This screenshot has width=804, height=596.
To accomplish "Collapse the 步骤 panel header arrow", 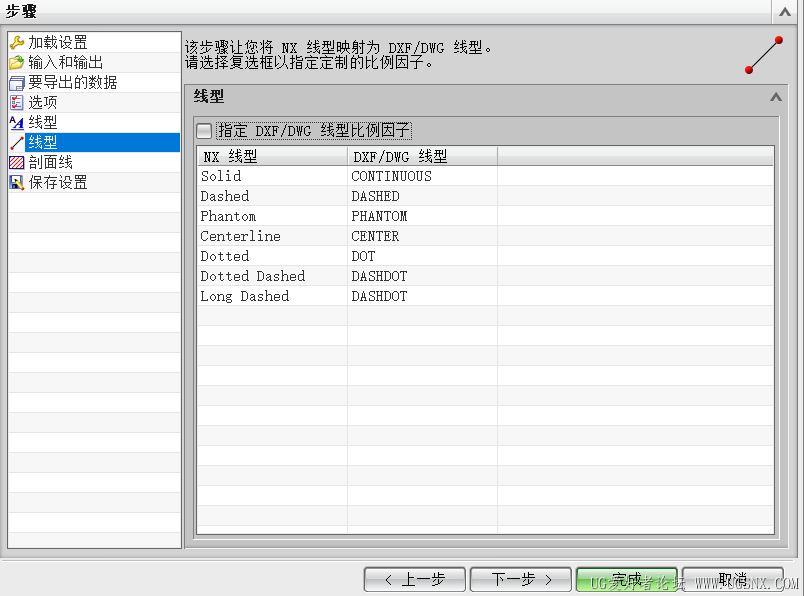I will pyautogui.click(x=785, y=12).
